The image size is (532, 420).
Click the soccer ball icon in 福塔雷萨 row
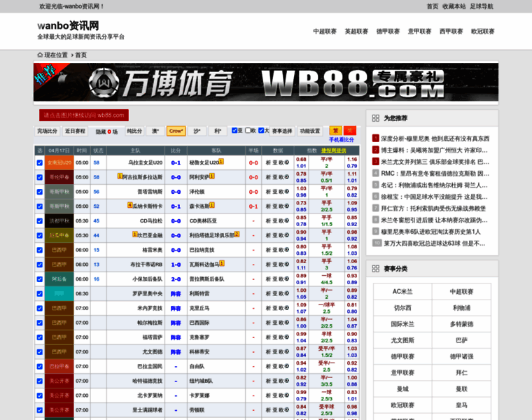pyautogui.click(x=287, y=337)
